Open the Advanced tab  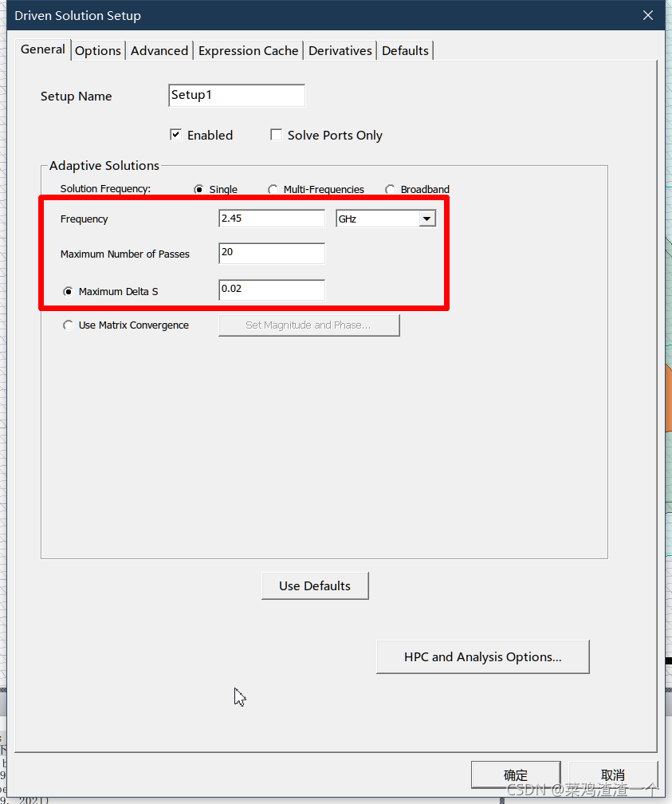point(159,51)
